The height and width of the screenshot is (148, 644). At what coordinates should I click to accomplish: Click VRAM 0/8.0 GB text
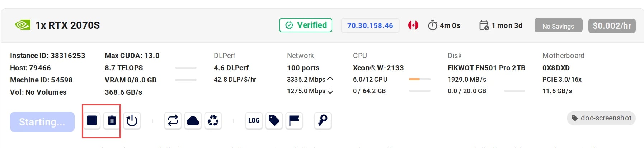coord(131,80)
